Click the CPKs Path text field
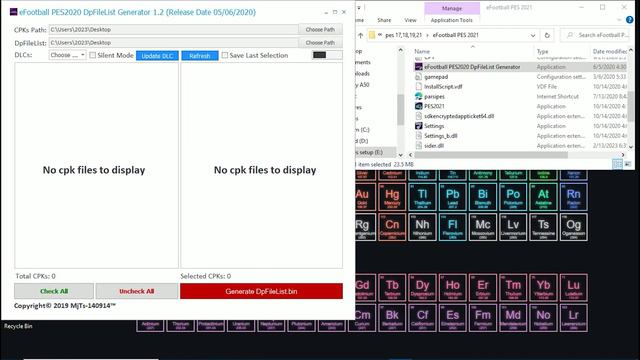The image size is (640, 360). point(173,29)
